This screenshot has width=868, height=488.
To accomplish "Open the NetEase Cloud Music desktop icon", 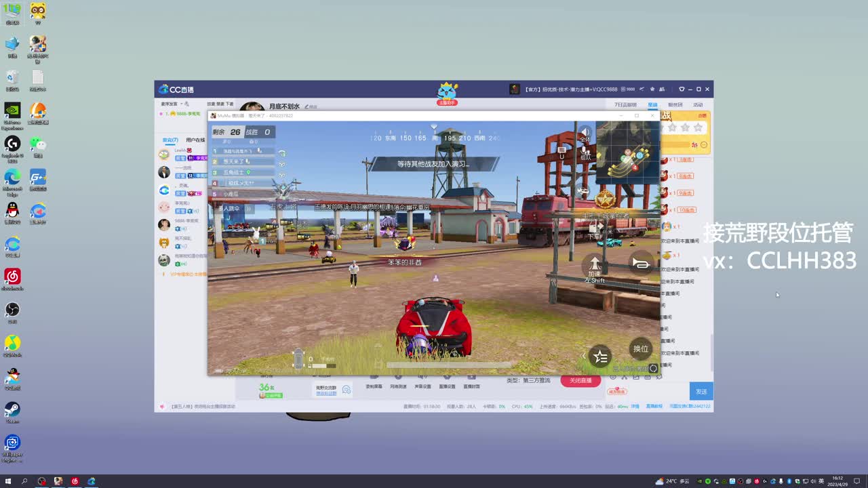I will tap(12, 279).
